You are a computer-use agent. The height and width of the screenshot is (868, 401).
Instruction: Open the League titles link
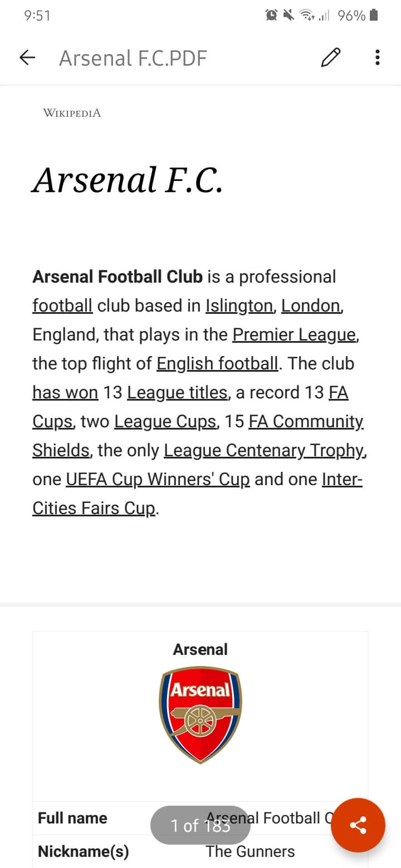pyautogui.click(x=177, y=392)
